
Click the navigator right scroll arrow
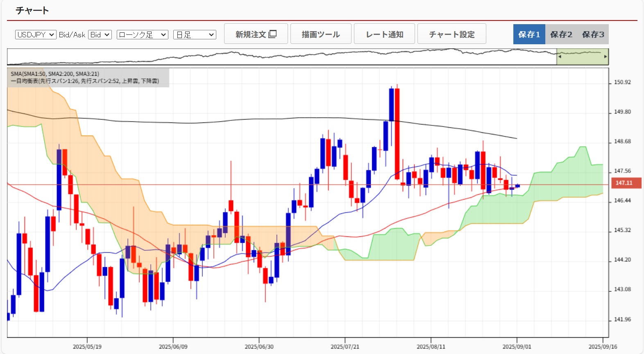pos(605,57)
